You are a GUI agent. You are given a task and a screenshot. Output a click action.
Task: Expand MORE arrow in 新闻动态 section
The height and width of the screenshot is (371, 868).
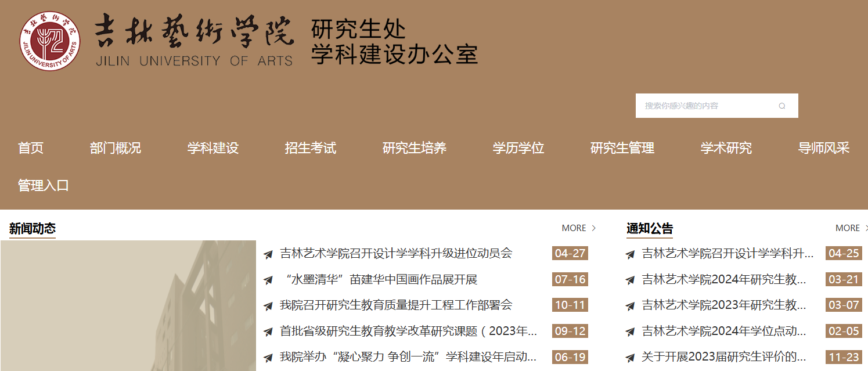(x=593, y=228)
